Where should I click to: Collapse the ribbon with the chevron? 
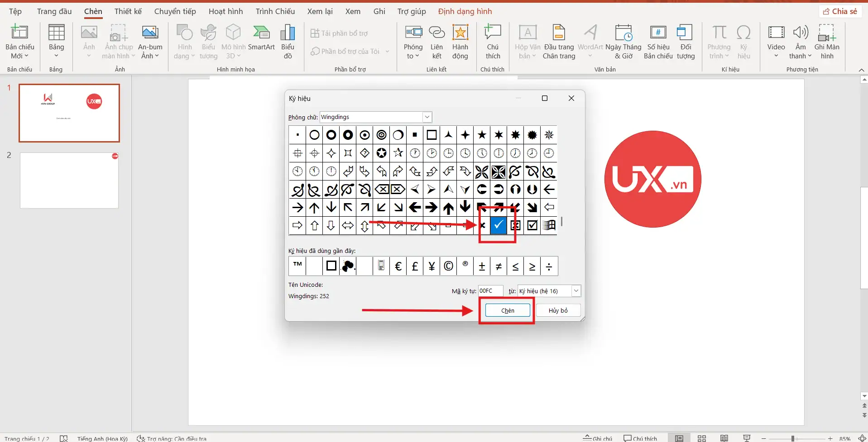click(x=861, y=70)
